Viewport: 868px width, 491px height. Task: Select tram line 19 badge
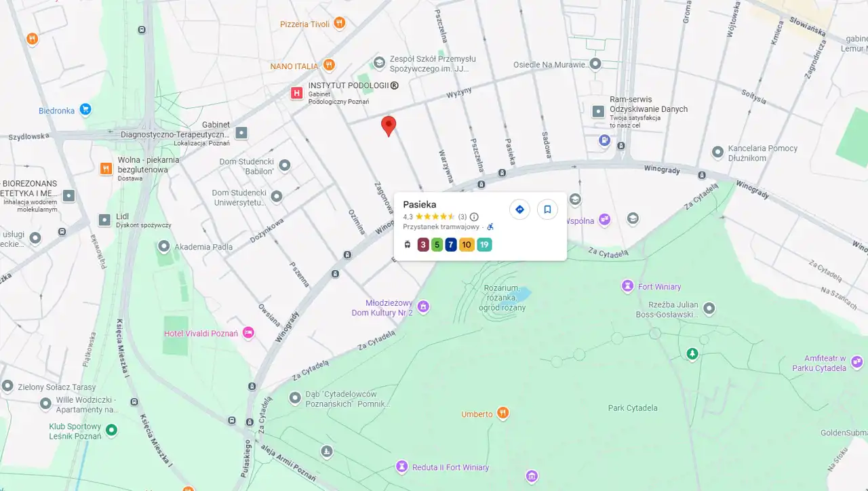coord(484,245)
